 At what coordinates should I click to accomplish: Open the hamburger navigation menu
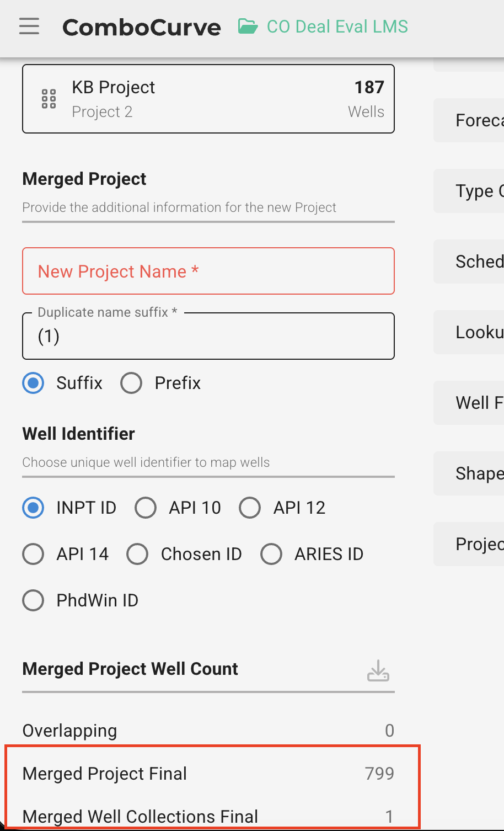point(29,26)
